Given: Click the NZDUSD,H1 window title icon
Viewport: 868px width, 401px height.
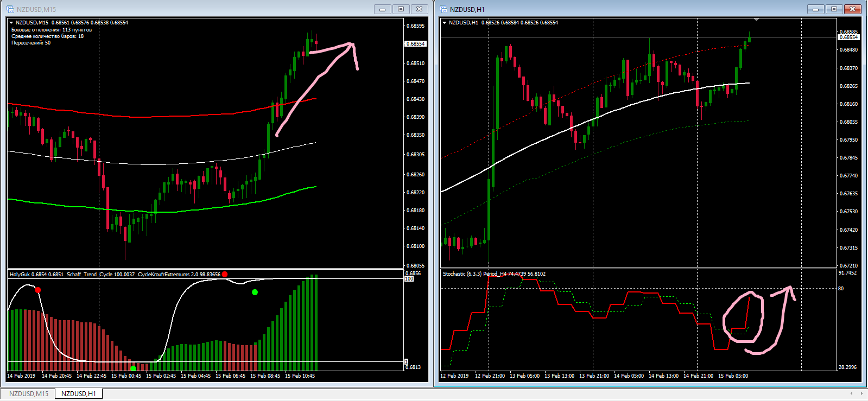Looking at the screenshot, I should [443, 9].
